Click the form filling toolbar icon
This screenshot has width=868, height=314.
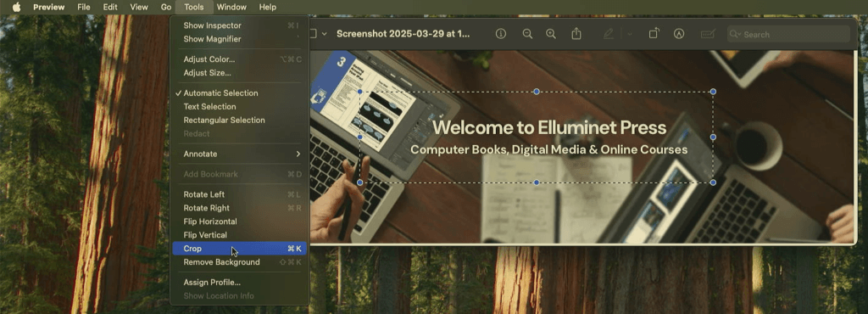pos(708,34)
